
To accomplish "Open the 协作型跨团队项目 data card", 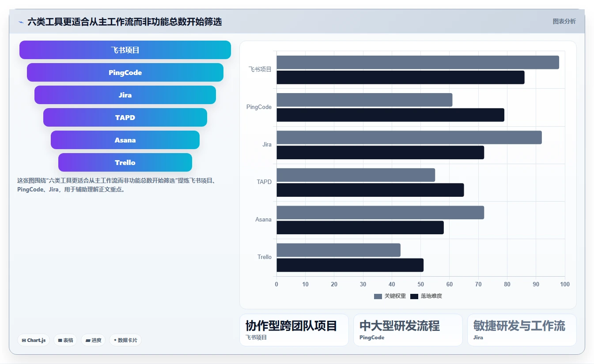I will 294,330.
